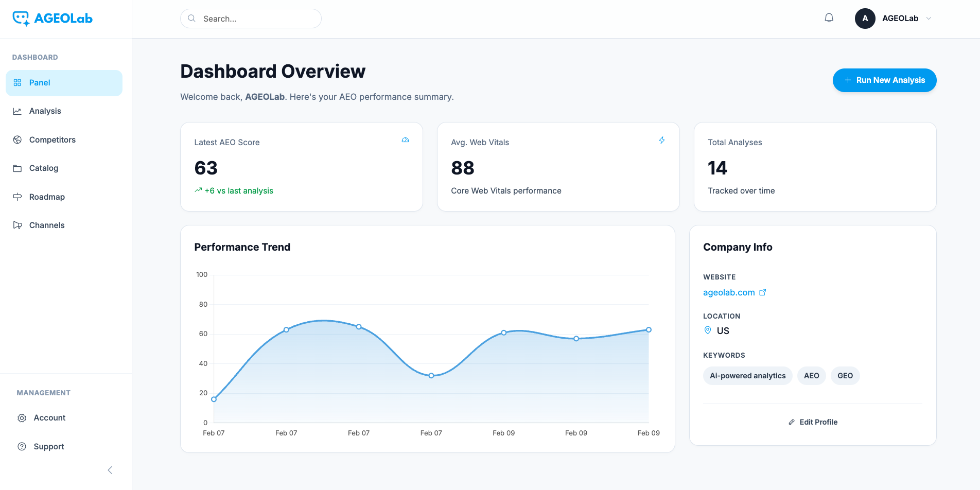Click the user avatar circle
980x490 pixels.
click(x=865, y=19)
